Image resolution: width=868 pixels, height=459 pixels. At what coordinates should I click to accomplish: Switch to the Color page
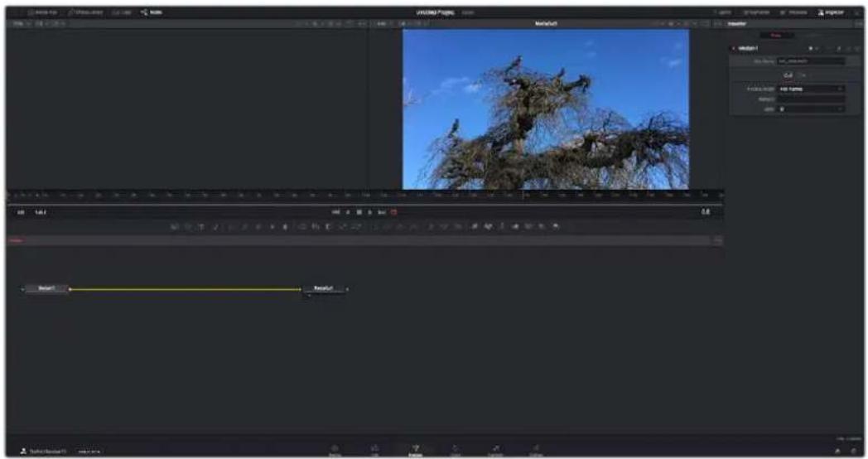click(455, 450)
